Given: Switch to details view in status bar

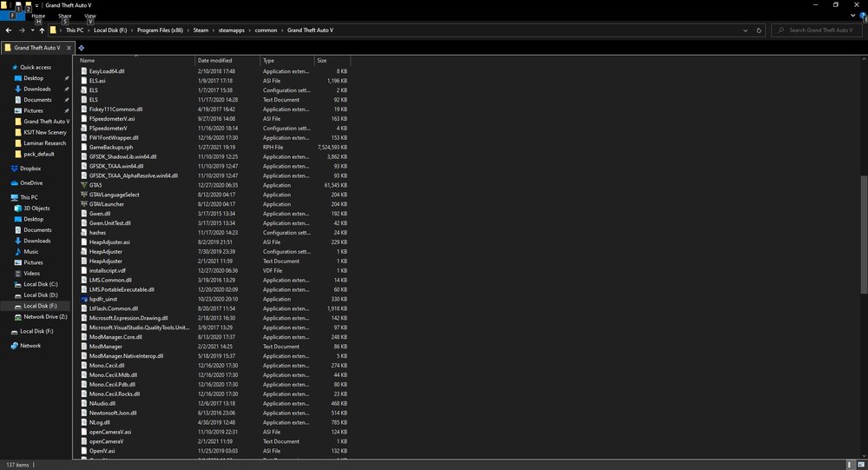Looking at the screenshot, I should pyautogui.click(x=851, y=465).
